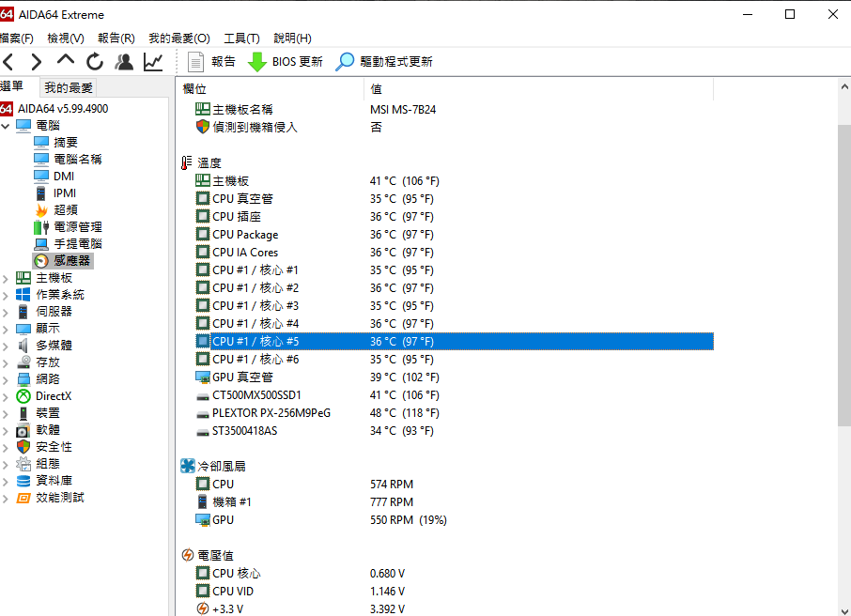
Task: Open the 說明(H) menu
Action: tap(292, 38)
